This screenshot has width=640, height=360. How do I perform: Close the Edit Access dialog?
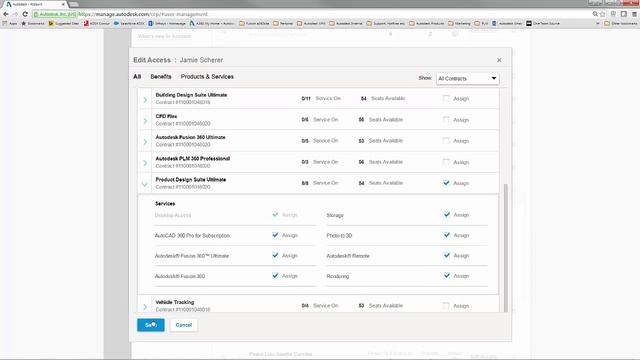pos(499,60)
